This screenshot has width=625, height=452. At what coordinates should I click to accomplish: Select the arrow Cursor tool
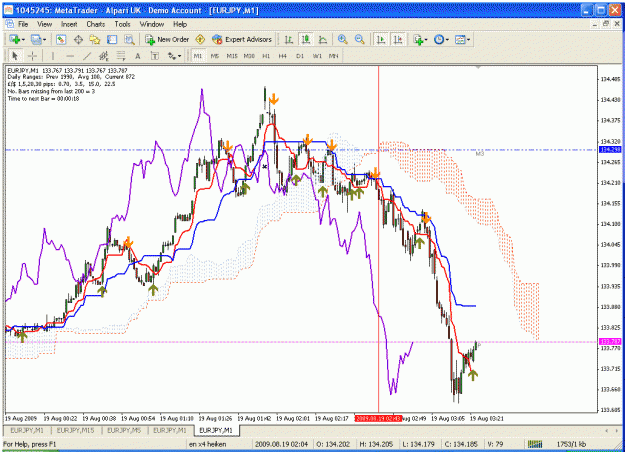(15, 56)
